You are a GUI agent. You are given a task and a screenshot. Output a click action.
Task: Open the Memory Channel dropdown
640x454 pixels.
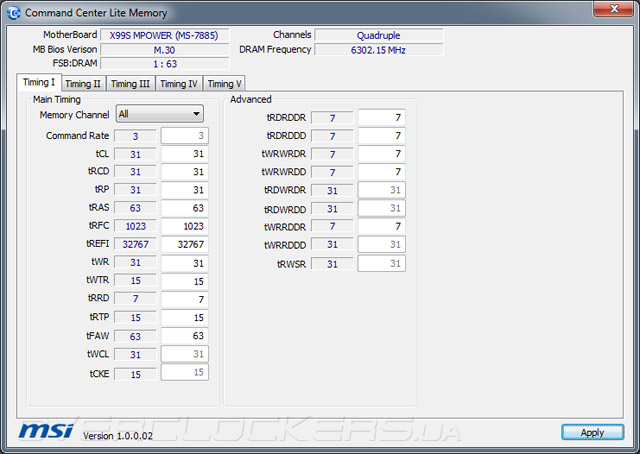coord(160,114)
